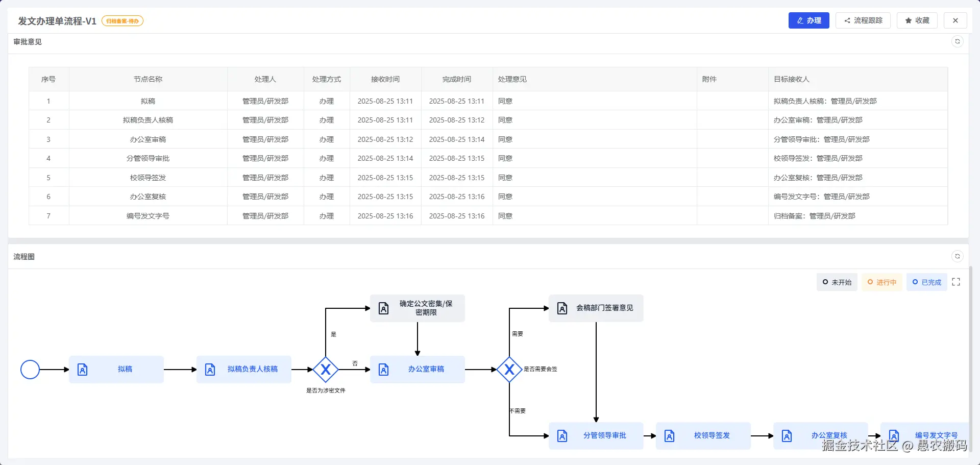Click the 归档备案-待办 status tag
The width and height of the screenshot is (980, 465).
(x=122, y=21)
